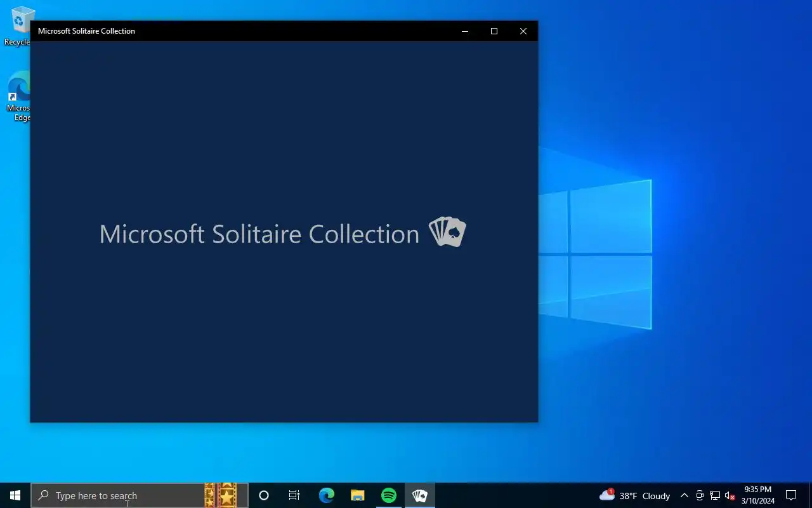
Task: Close the Microsoft Solitaire Collection window
Action: (523, 31)
